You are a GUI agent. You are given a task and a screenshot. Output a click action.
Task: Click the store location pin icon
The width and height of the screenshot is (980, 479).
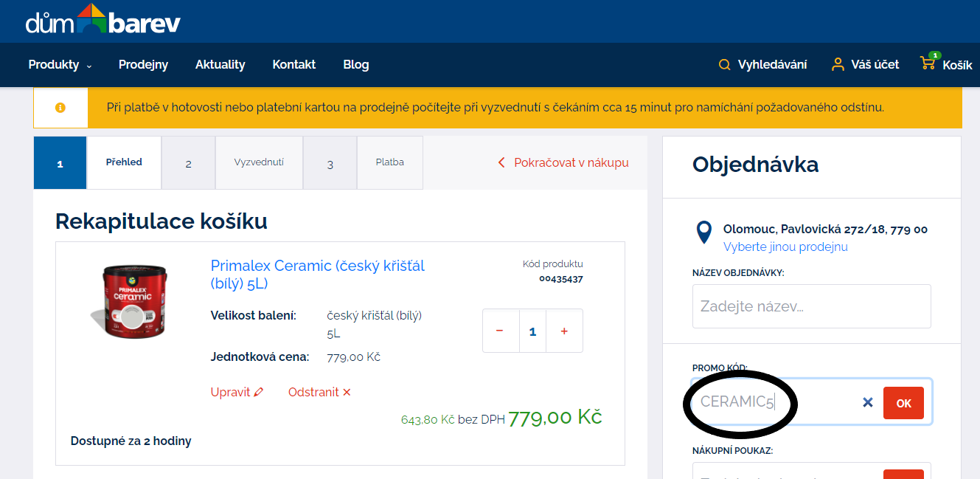704,232
